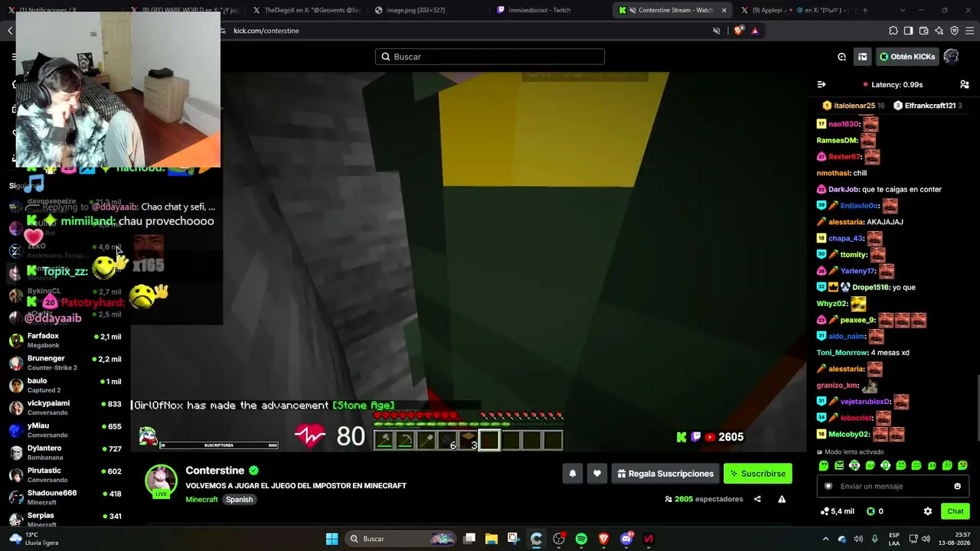Switch to the image.png browser tab
980x551 pixels.
pyautogui.click(x=421, y=10)
